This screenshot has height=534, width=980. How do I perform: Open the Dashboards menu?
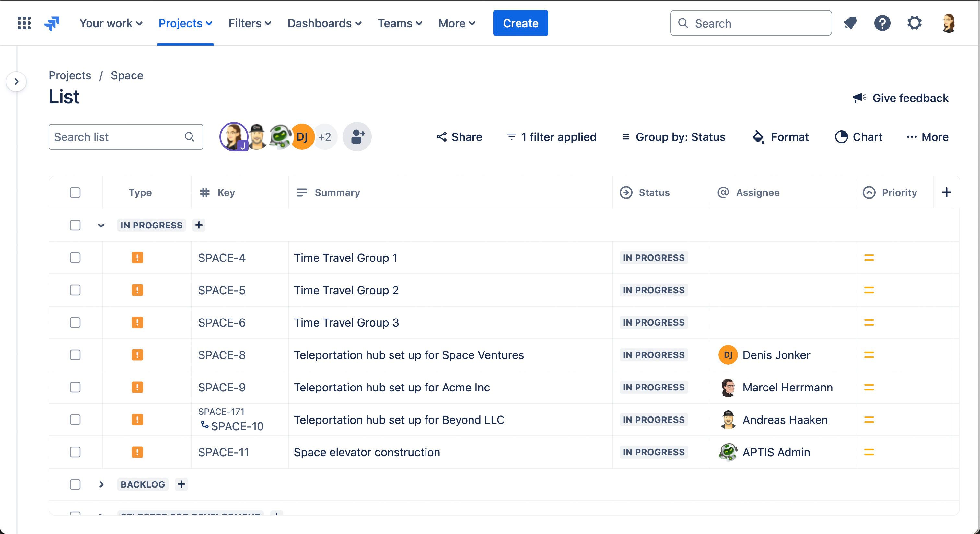324,23
